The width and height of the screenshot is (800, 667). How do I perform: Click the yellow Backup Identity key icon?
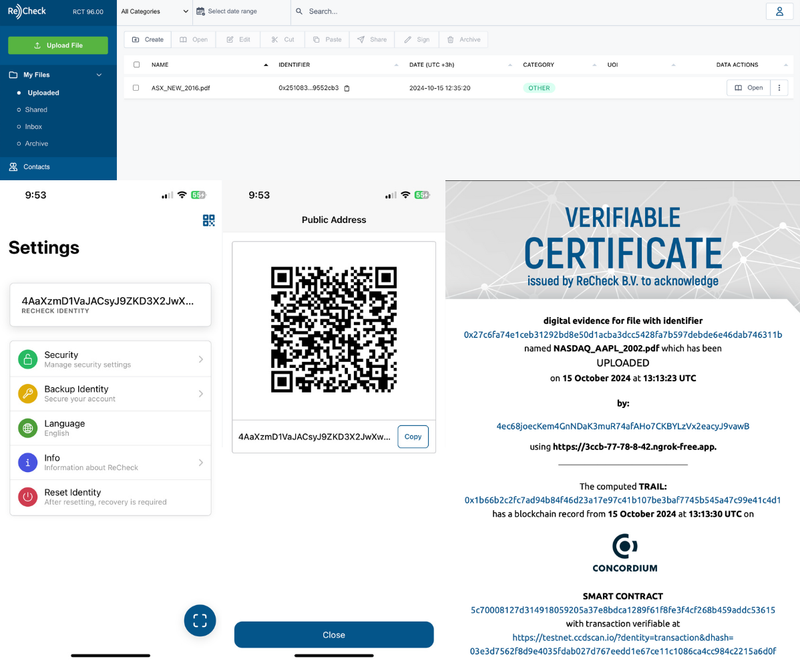[x=28, y=393]
